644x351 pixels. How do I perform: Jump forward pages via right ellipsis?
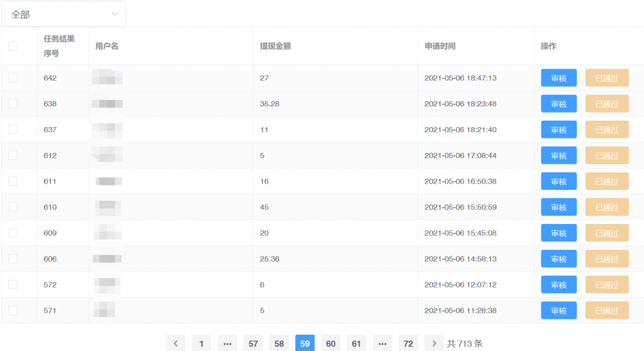[x=382, y=343]
